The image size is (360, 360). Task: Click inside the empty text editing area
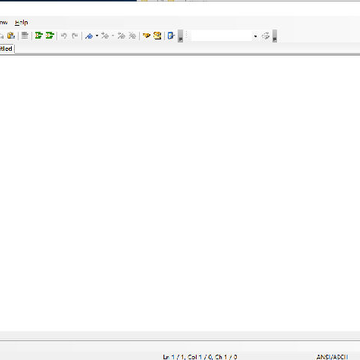[180, 193]
